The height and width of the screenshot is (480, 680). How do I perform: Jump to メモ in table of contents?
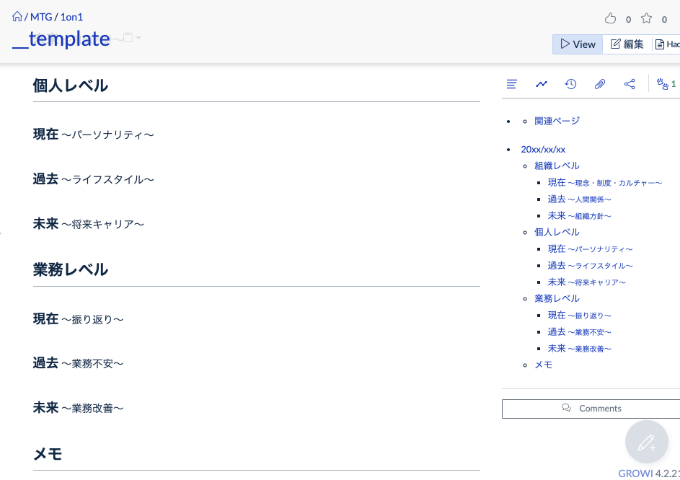click(543, 365)
